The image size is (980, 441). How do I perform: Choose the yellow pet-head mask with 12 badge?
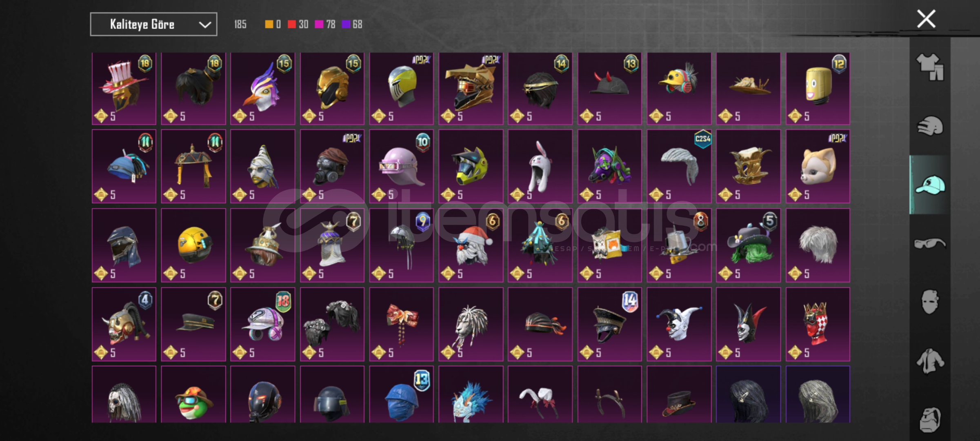click(x=818, y=89)
